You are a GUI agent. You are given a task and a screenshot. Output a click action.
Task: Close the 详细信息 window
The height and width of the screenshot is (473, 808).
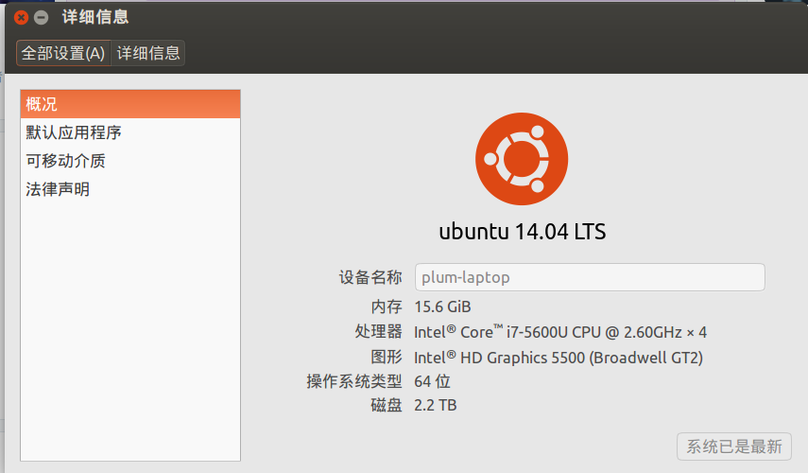(21, 18)
